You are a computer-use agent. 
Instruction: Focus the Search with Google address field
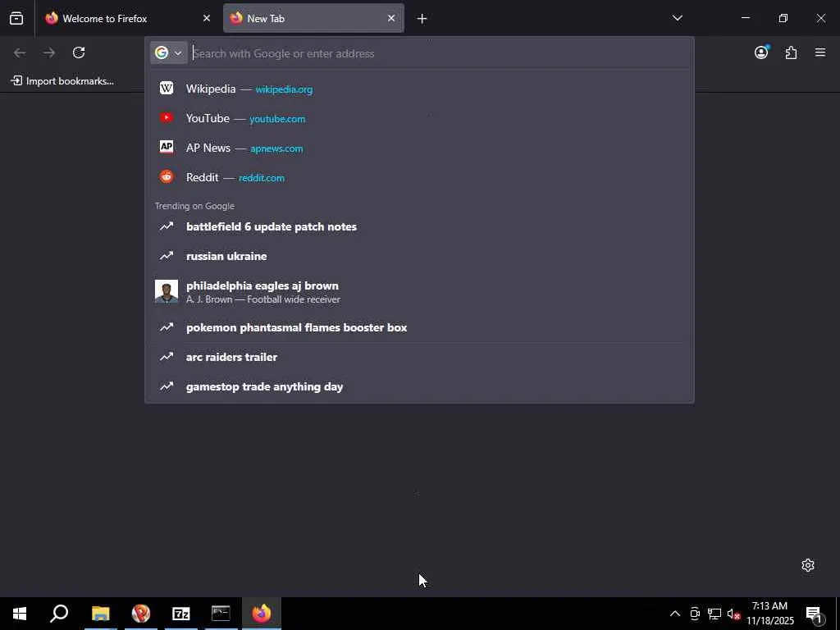[440, 53]
